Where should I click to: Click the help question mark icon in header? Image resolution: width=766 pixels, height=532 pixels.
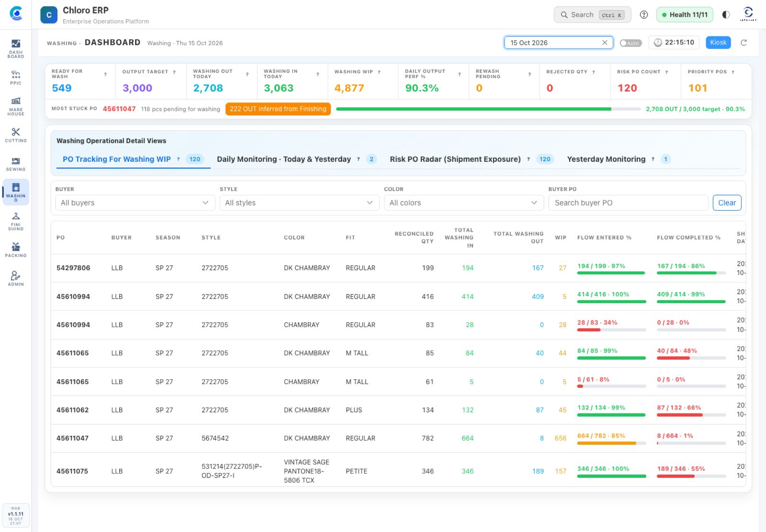click(x=644, y=15)
